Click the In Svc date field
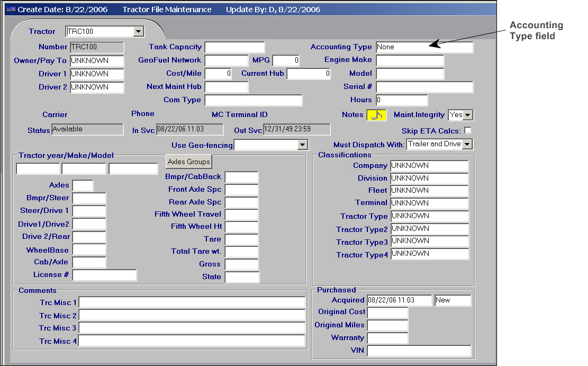Image resolution: width=588 pixels, height=366 pixels. click(x=190, y=130)
